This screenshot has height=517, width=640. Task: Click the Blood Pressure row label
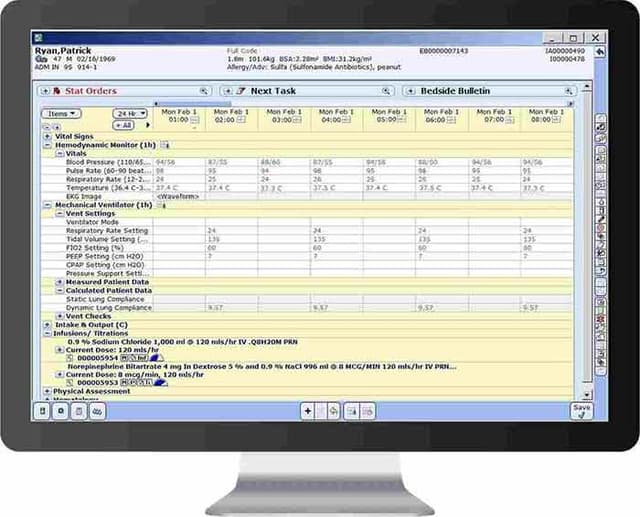click(x=109, y=162)
